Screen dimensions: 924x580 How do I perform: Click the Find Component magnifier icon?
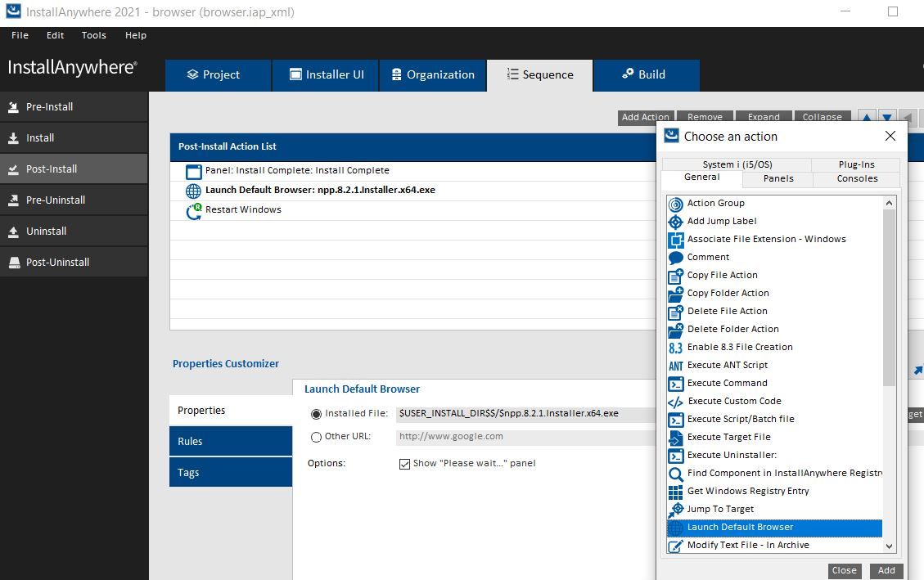(675, 474)
